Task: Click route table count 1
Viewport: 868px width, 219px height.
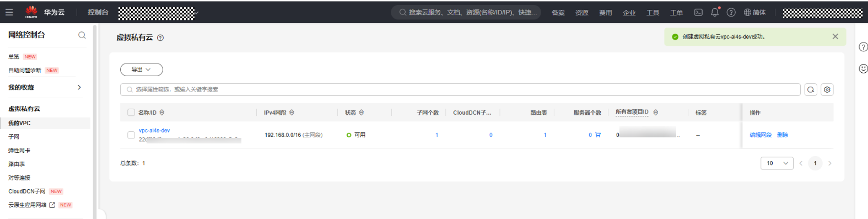Action: tap(545, 135)
